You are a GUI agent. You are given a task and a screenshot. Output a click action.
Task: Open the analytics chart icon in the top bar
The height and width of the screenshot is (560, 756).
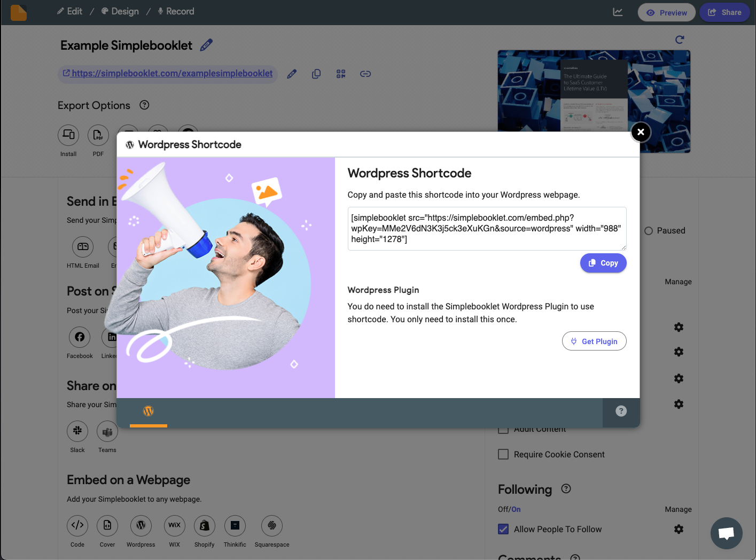pyautogui.click(x=618, y=12)
